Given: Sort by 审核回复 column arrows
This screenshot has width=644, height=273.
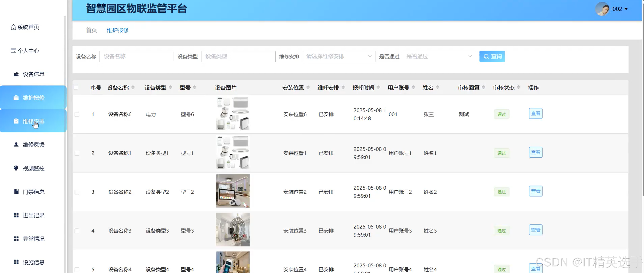Looking at the screenshot, I should coord(484,88).
